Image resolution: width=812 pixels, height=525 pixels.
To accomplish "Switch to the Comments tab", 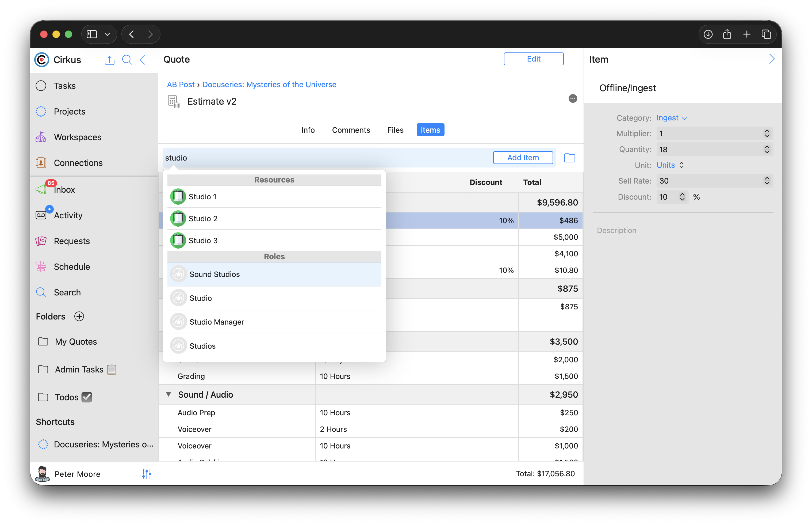I will [x=351, y=130].
